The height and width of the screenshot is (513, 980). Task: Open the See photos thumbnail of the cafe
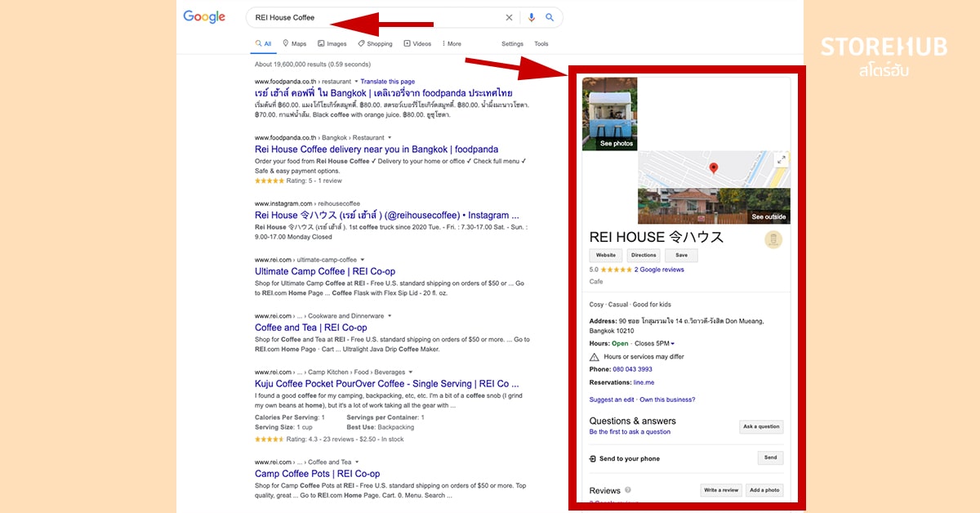coord(609,114)
